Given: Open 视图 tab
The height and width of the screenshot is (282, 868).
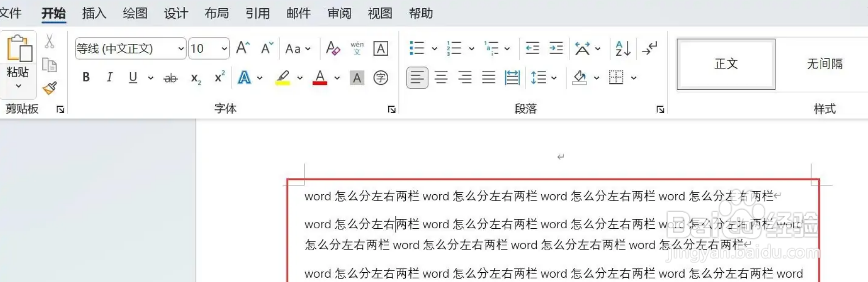Looking at the screenshot, I should click(380, 13).
